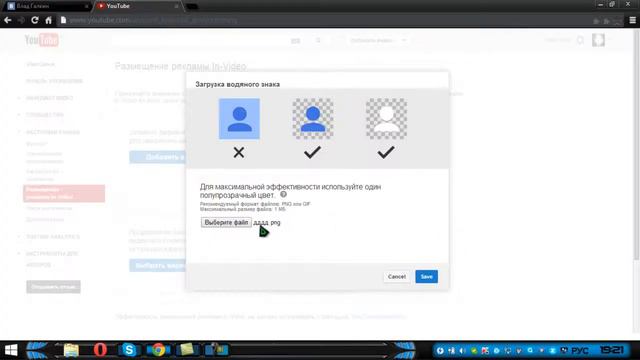The image size is (640, 360).
Task: Launch Opera from the taskbar
Action: (x=100, y=350)
